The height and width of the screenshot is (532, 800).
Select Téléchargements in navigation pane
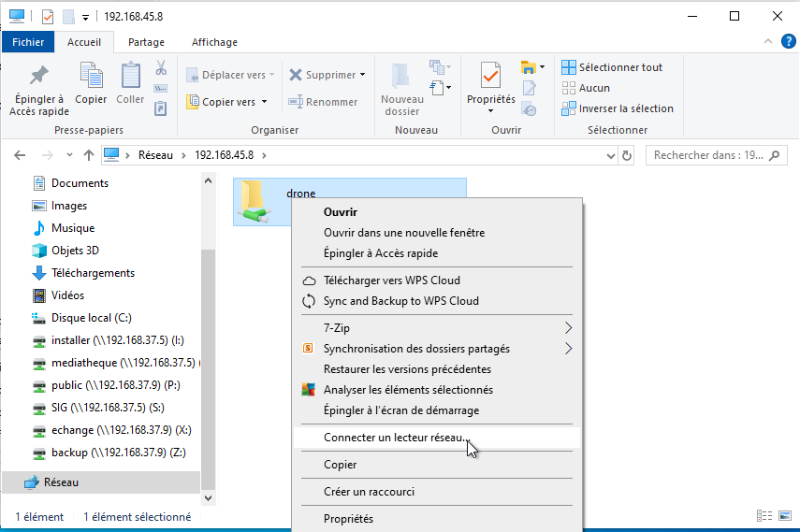tap(93, 273)
